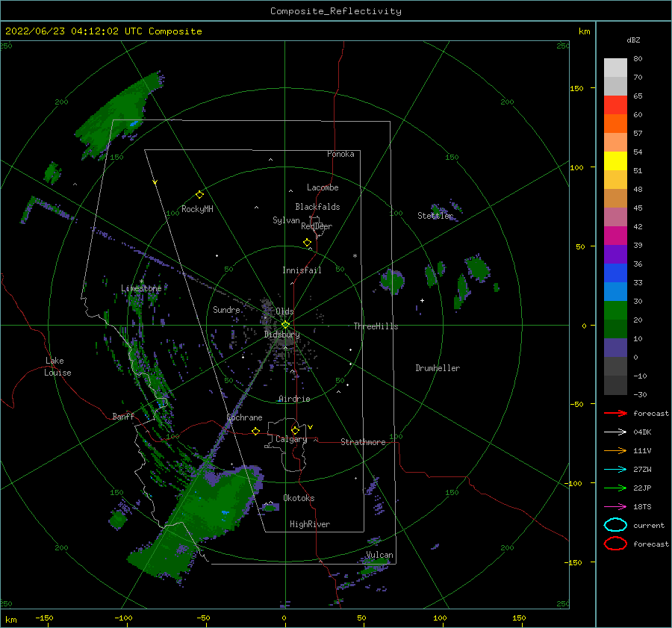Screen dimensions: 672x628
Task: Click the magenta 18TS arrow icon
Action: coord(615,507)
